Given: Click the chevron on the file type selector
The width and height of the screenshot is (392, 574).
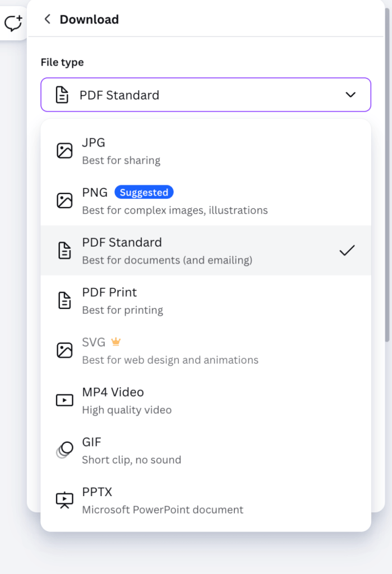Looking at the screenshot, I should coord(352,94).
